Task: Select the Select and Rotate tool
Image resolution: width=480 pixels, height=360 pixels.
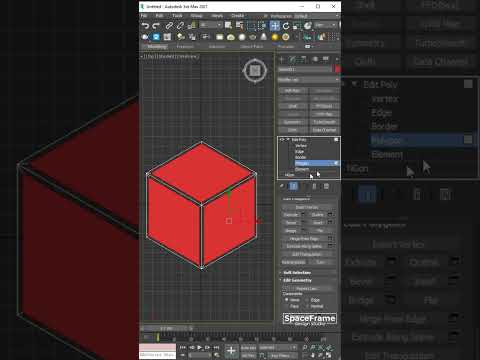Action: pos(286,26)
